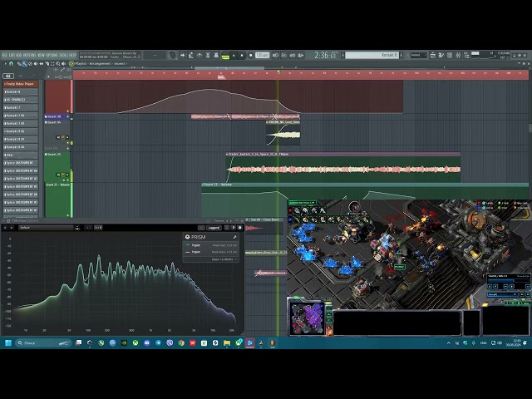Screen dimensions: 532x399
Task: Click the large master pitch knob
Action: point(172,55)
